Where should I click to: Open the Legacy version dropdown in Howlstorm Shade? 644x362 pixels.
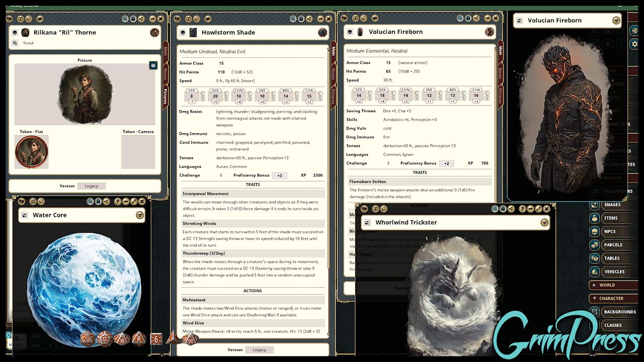[259, 350]
